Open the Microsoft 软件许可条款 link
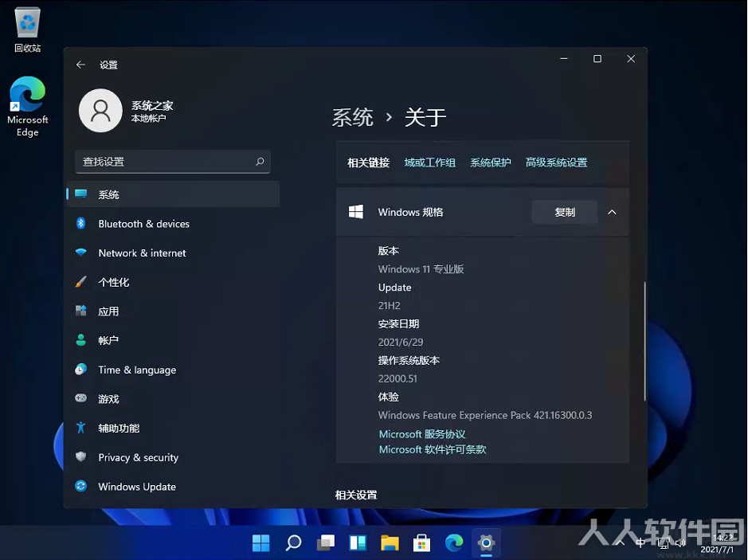 tap(433, 449)
